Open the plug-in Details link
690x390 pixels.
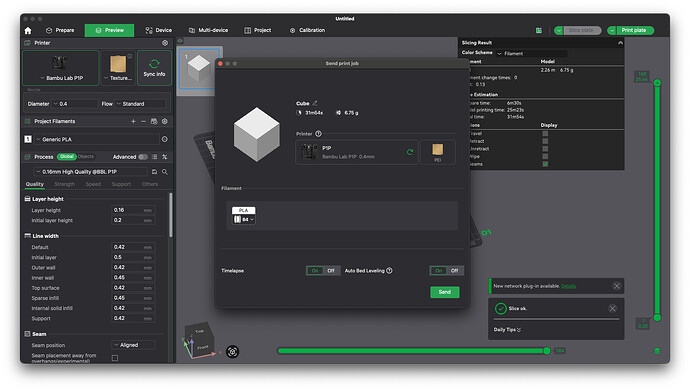tap(568, 286)
